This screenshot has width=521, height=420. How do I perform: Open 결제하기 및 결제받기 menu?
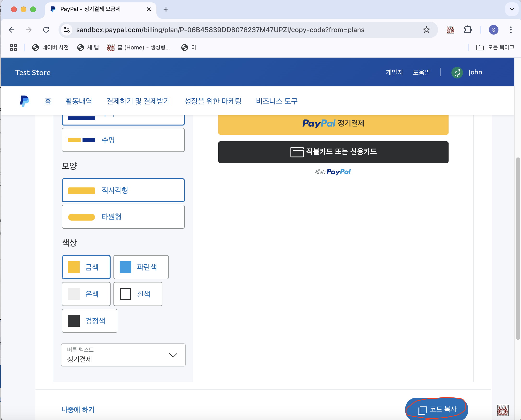(x=138, y=101)
